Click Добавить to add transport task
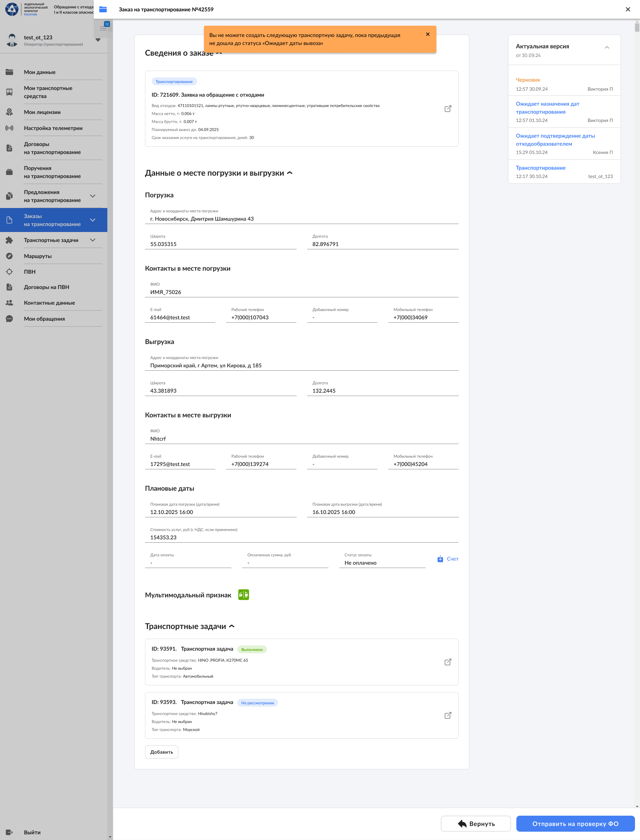The width and height of the screenshot is (640, 840). [162, 752]
